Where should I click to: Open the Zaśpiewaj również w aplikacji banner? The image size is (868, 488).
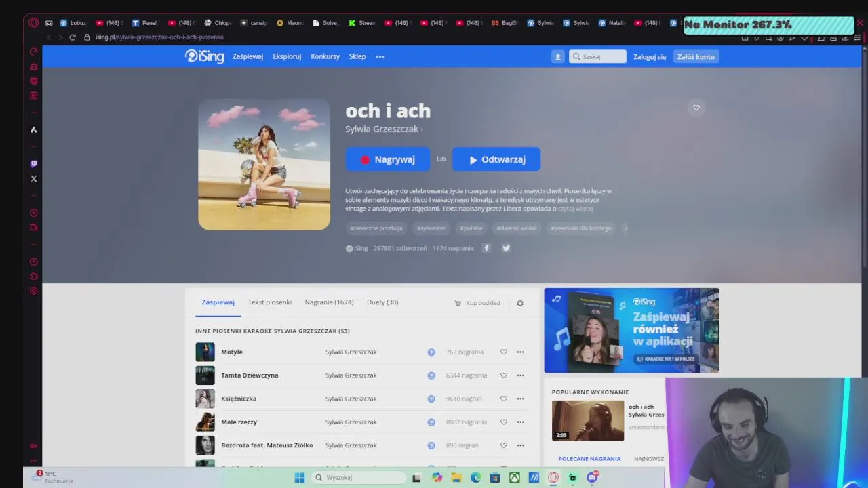[x=631, y=331]
